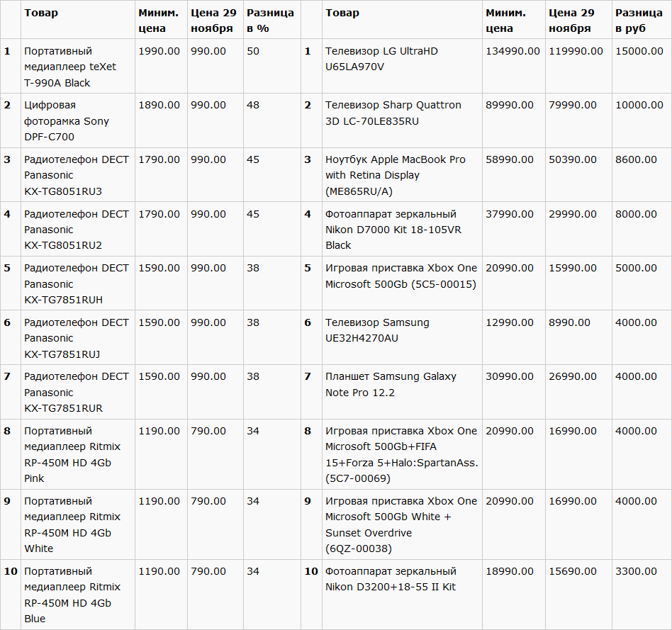Click the Ritmix RP-450M HD 4Gb Blue cell
The width and height of the screenshot is (672, 630).
(x=72, y=595)
